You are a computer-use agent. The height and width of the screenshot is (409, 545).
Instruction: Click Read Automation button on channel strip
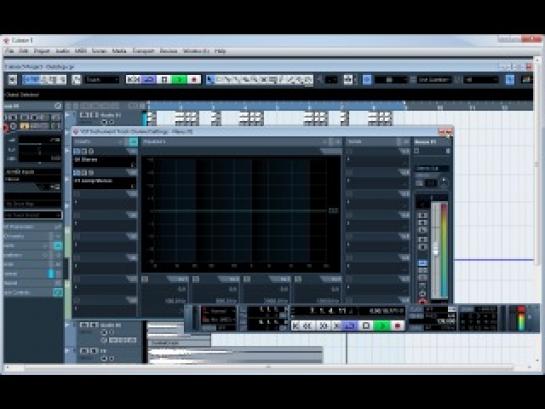(423, 240)
